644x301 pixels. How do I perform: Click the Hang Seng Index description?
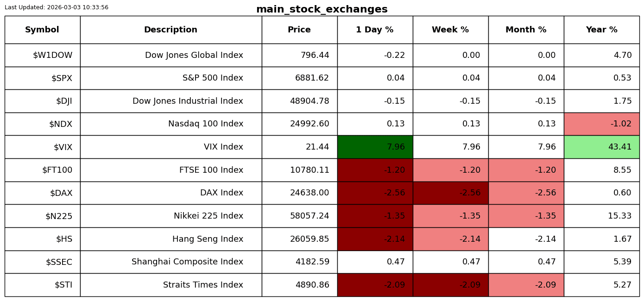tap(208, 239)
